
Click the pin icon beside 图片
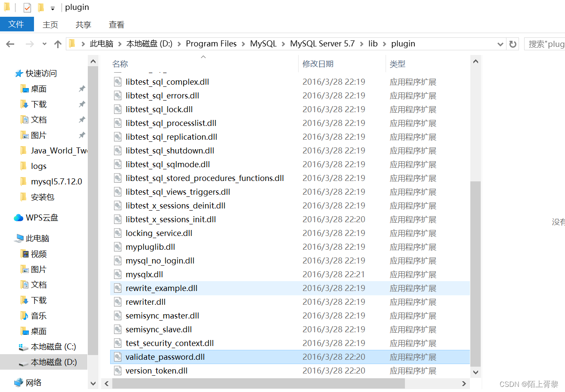coord(81,135)
